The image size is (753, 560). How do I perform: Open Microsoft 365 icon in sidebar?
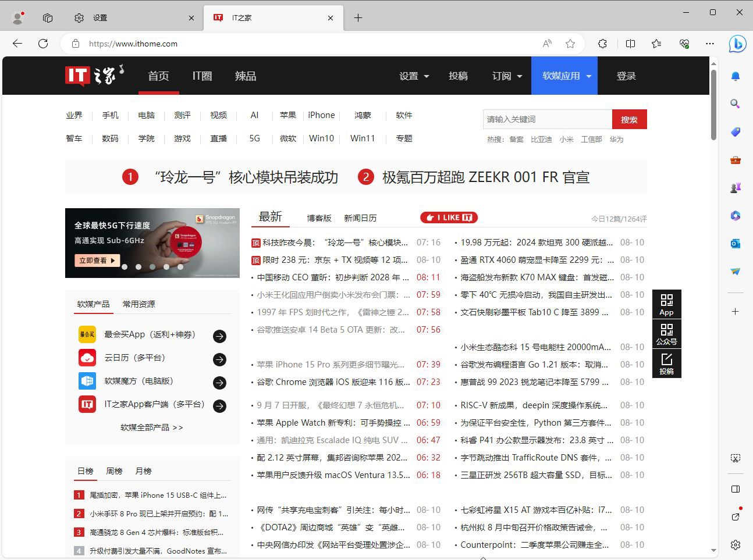(x=736, y=216)
